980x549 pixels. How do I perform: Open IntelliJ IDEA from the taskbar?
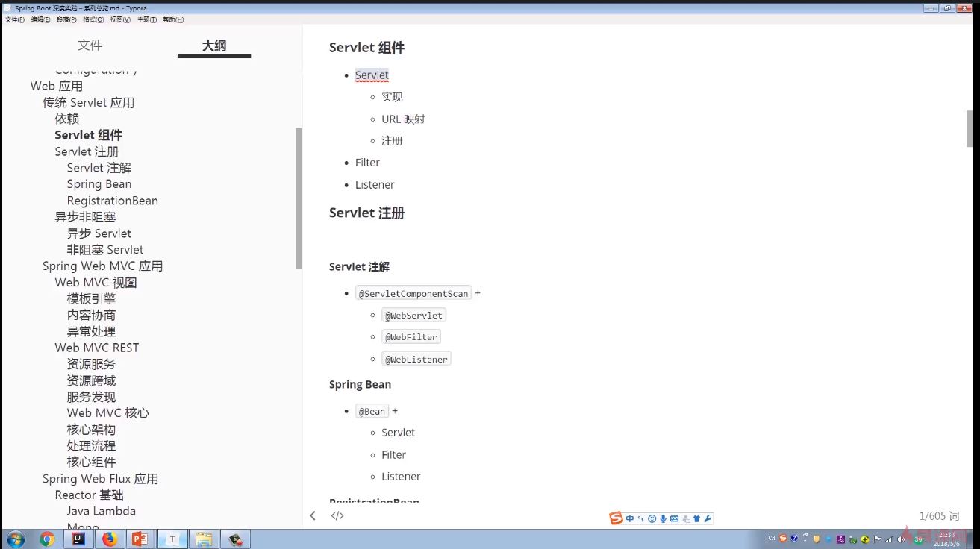coord(78,539)
